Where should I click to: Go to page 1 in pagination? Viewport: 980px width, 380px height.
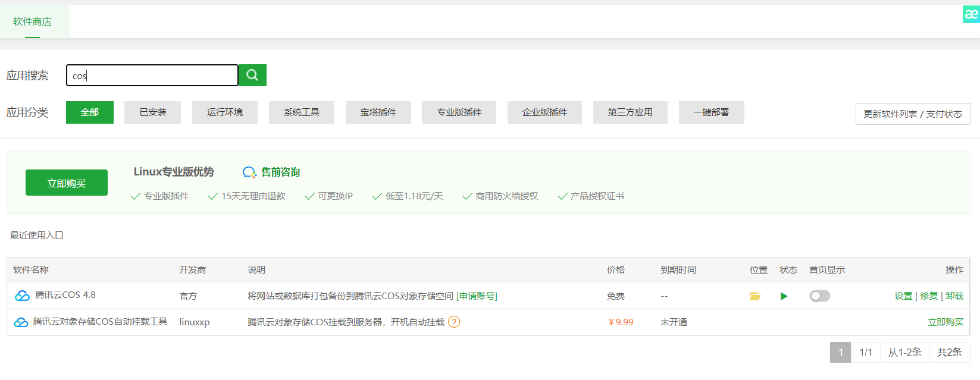pos(841,353)
